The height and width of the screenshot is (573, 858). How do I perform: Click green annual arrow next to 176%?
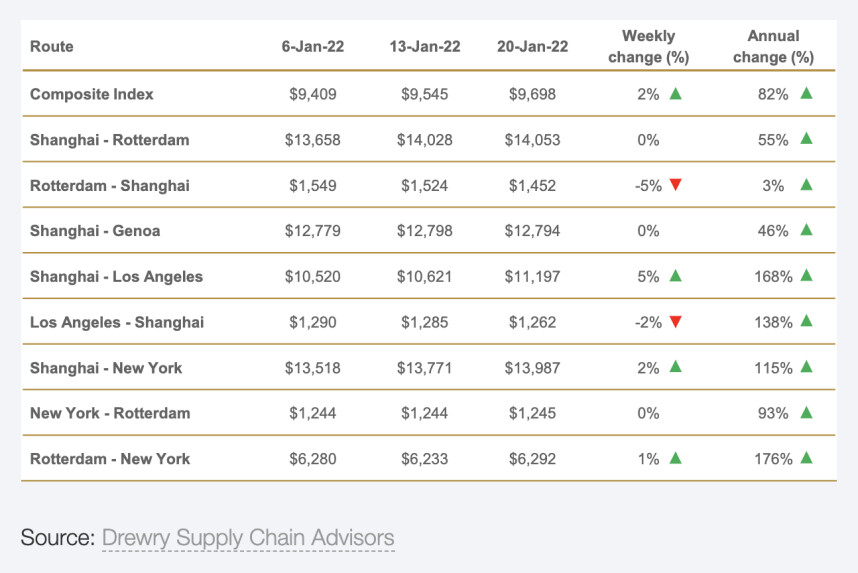(x=806, y=458)
